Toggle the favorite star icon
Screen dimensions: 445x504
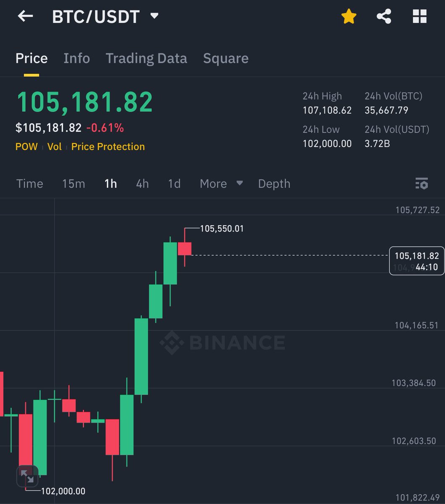(x=348, y=16)
